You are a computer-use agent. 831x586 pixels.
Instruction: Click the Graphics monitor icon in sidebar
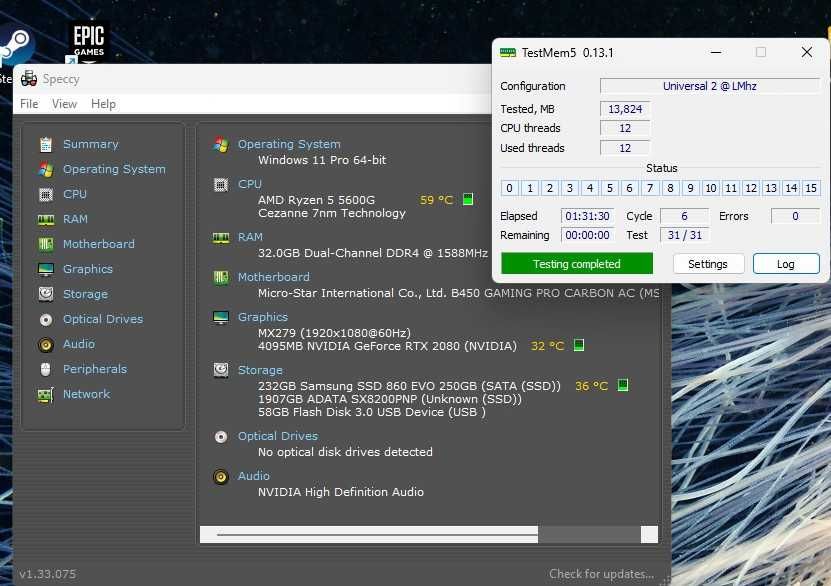(46, 269)
